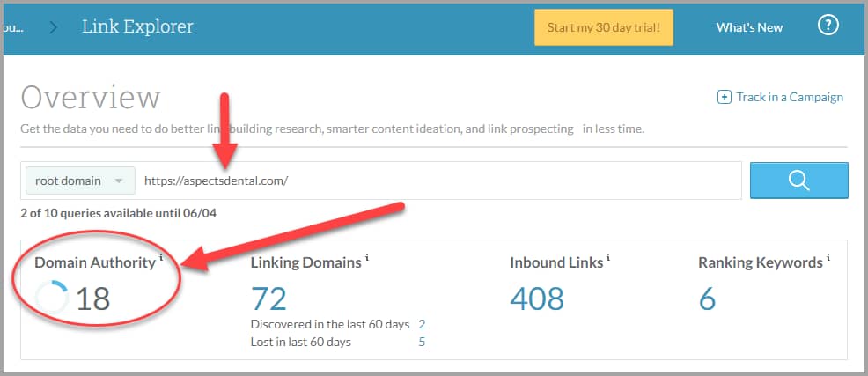Click the help question mark icon

click(828, 26)
